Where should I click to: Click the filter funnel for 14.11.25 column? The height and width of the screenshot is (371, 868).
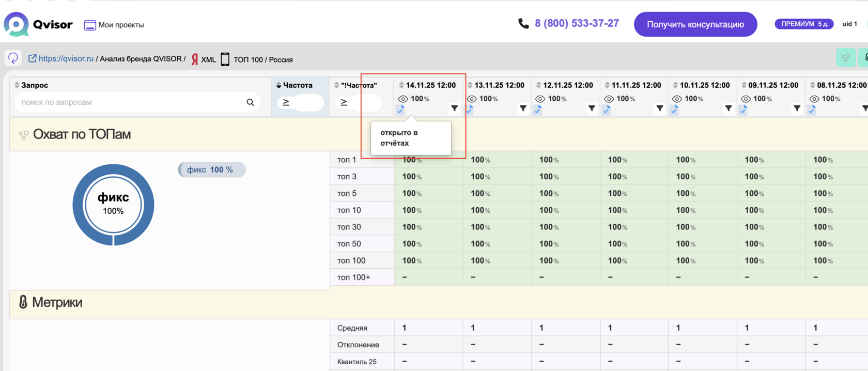454,109
